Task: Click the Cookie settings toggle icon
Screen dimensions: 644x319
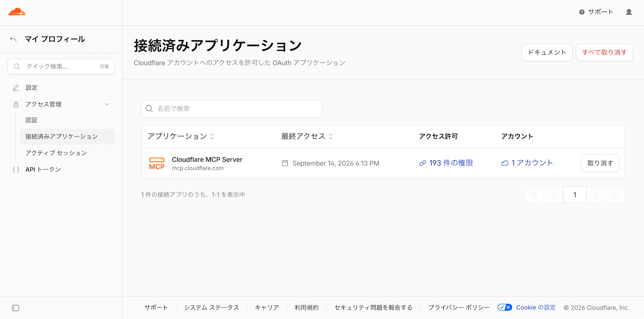Action: [x=505, y=307]
